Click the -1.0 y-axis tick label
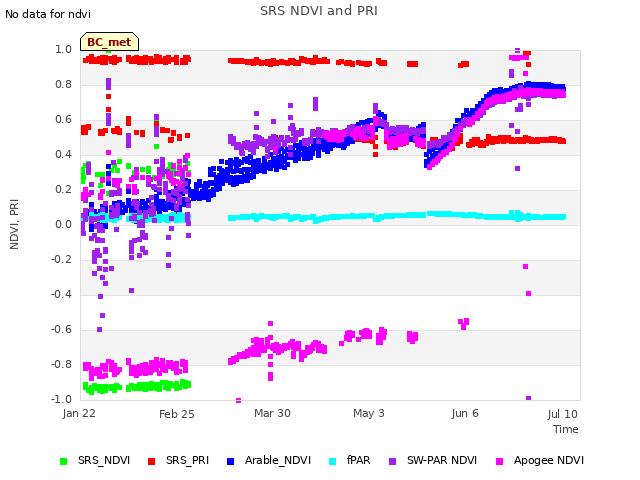Viewport: 640px width, 480px height. [x=61, y=399]
